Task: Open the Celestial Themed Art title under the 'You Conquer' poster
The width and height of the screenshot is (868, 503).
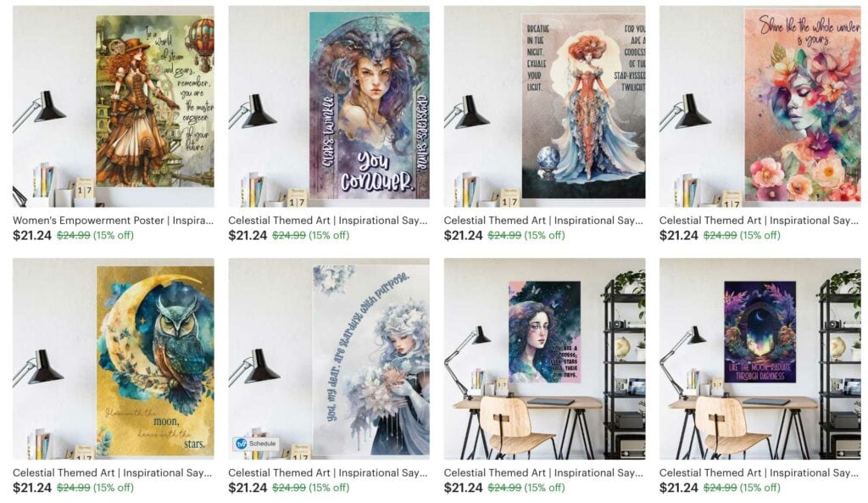Action: 328,221
